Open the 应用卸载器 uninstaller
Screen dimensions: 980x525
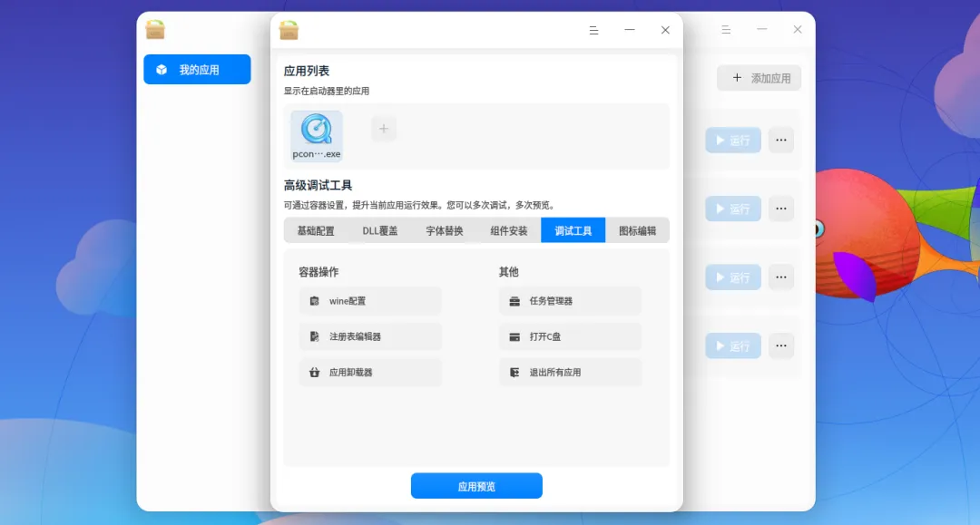point(370,372)
